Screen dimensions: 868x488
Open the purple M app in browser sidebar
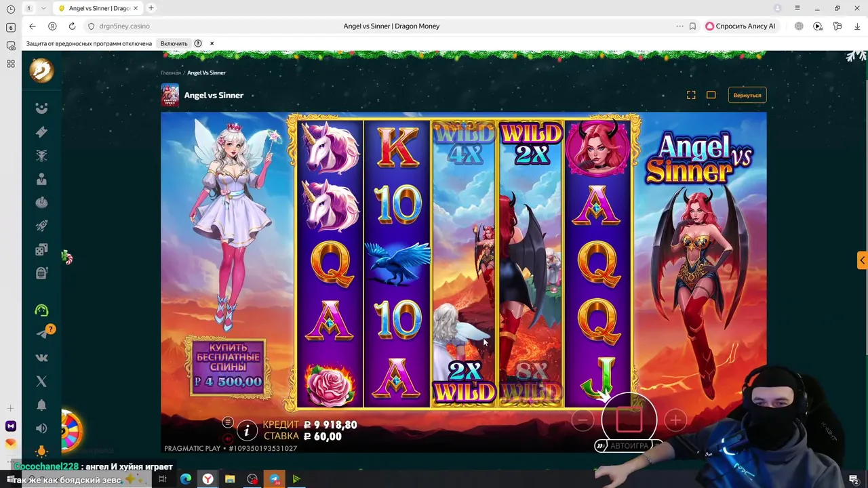pos(10,426)
